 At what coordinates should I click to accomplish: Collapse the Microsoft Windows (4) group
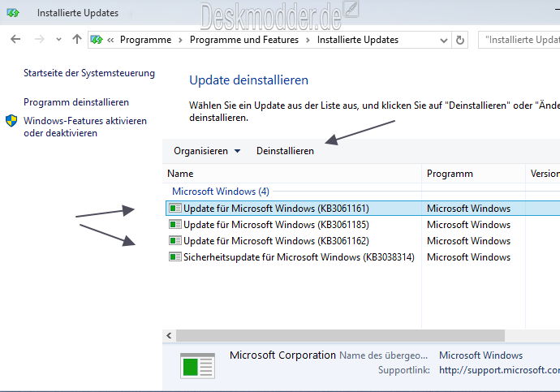point(221,192)
